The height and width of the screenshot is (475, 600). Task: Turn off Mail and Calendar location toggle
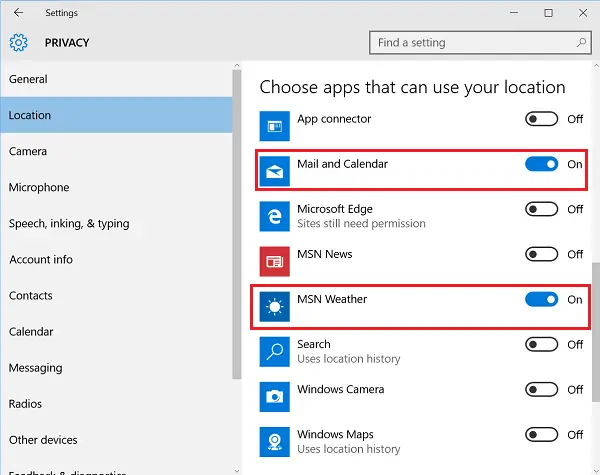point(541,164)
